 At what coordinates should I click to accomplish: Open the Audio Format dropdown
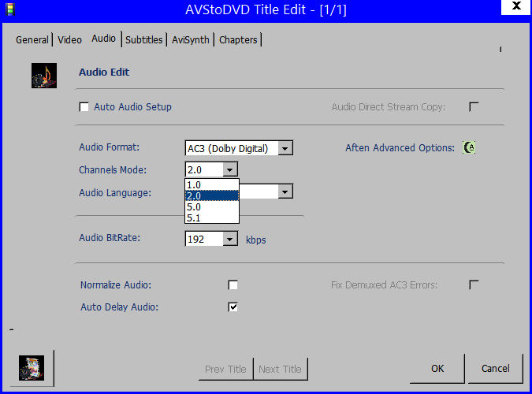286,148
